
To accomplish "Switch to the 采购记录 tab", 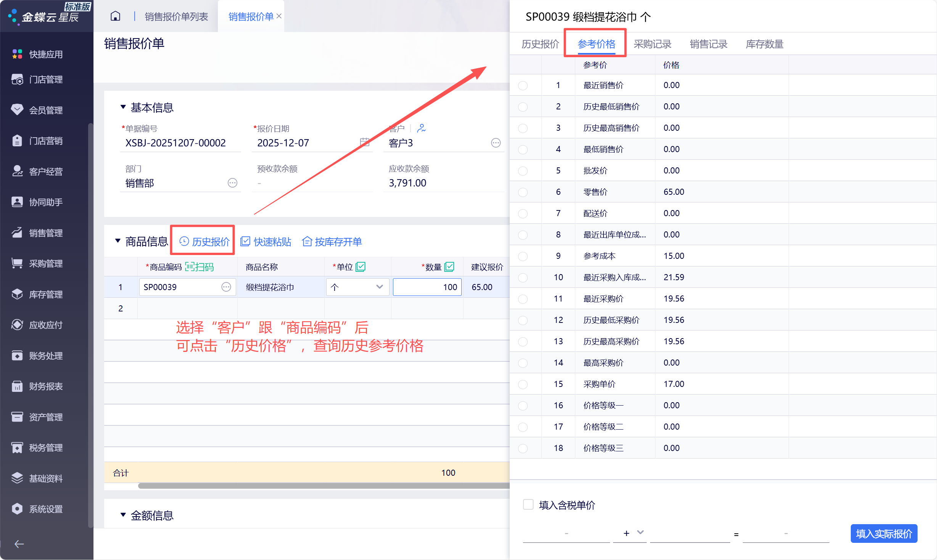I will pyautogui.click(x=652, y=44).
